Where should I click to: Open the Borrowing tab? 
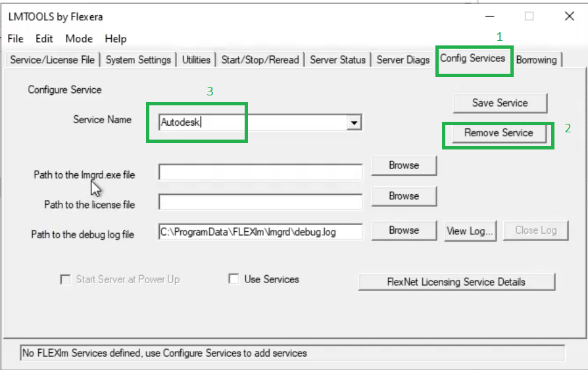[536, 60]
